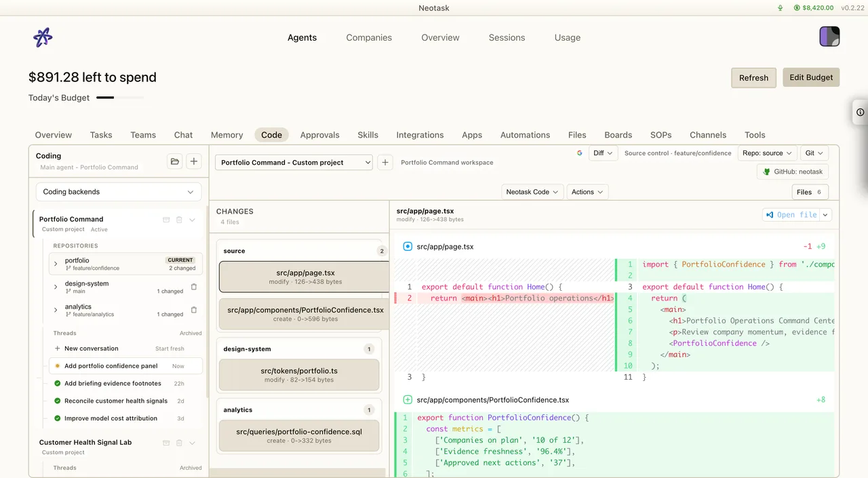This screenshot has width=868, height=478.
Task: Click the CURRENT badge on portfolio repo
Action: pyautogui.click(x=180, y=260)
